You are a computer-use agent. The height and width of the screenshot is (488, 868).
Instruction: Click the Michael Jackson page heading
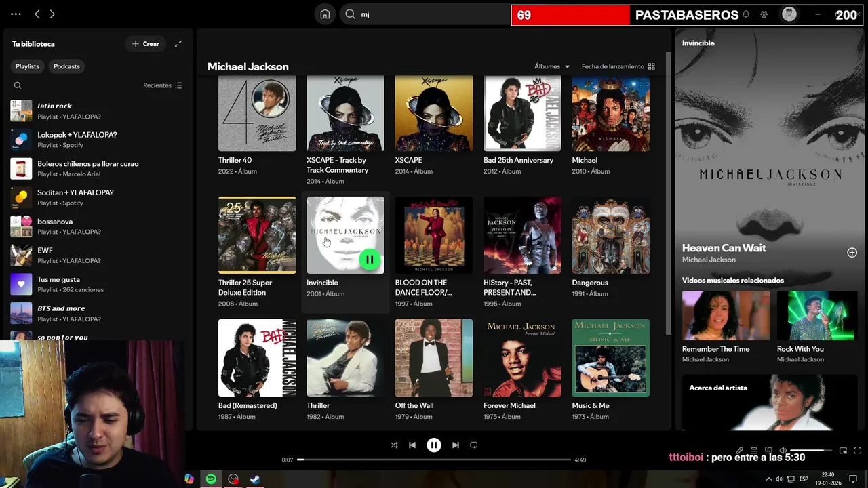pos(248,66)
